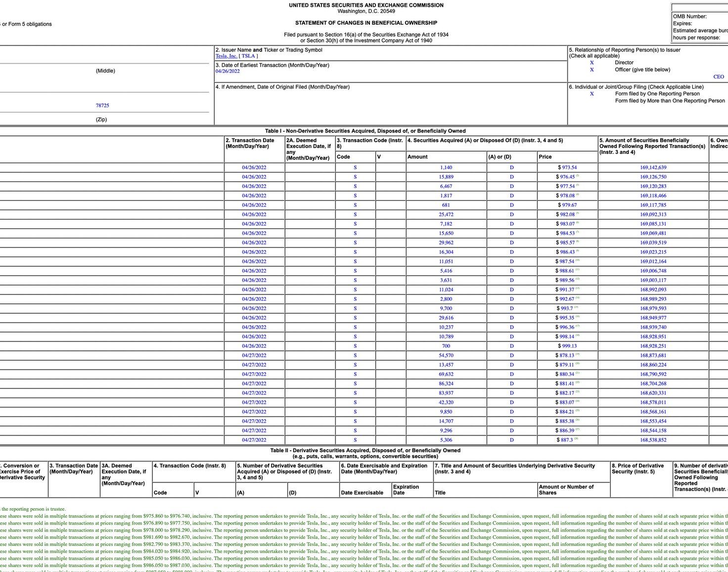
Task: Select the price 988.61
Action: click(567, 271)
